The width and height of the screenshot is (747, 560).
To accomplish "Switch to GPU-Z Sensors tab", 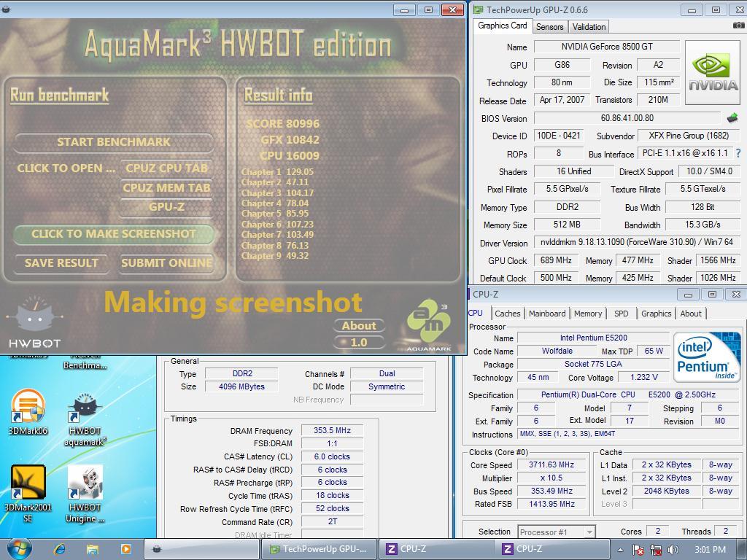I will point(549,27).
